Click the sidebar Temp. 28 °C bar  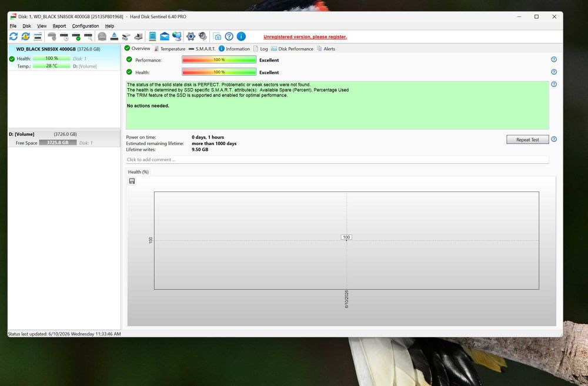(51, 66)
